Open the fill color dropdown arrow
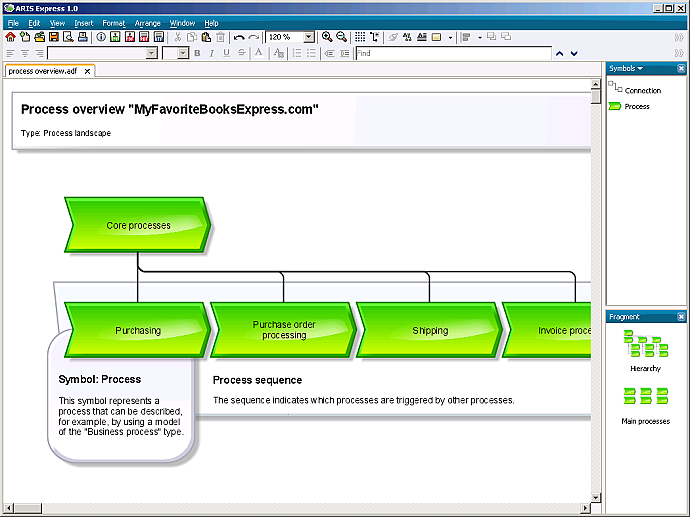The height and width of the screenshot is (517, 690). coord(450,38)
